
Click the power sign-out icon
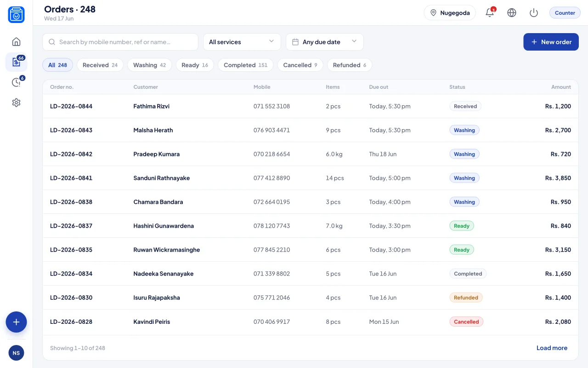pyautogui.click(x=534, y=13)
